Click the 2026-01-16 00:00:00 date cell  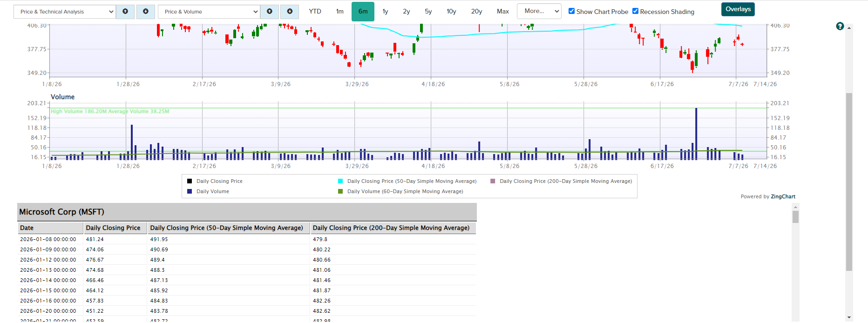(x=48, y=301)
